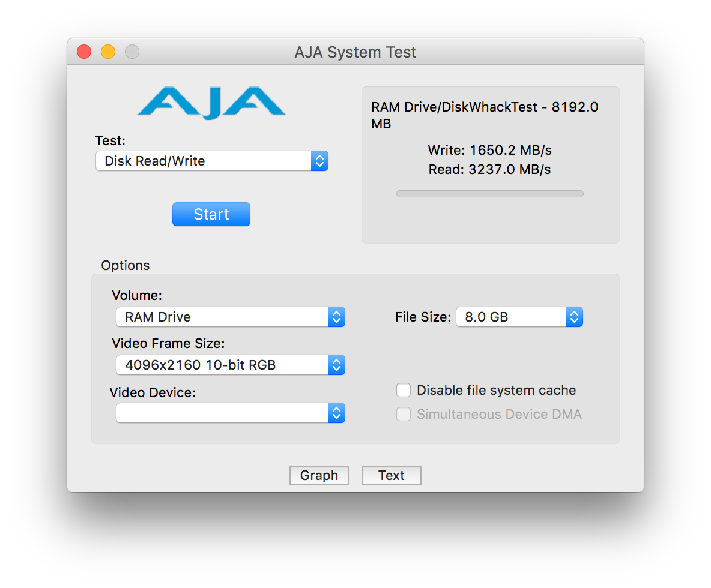Expand the Video Frame Size dropdown

tap(231, 365)
